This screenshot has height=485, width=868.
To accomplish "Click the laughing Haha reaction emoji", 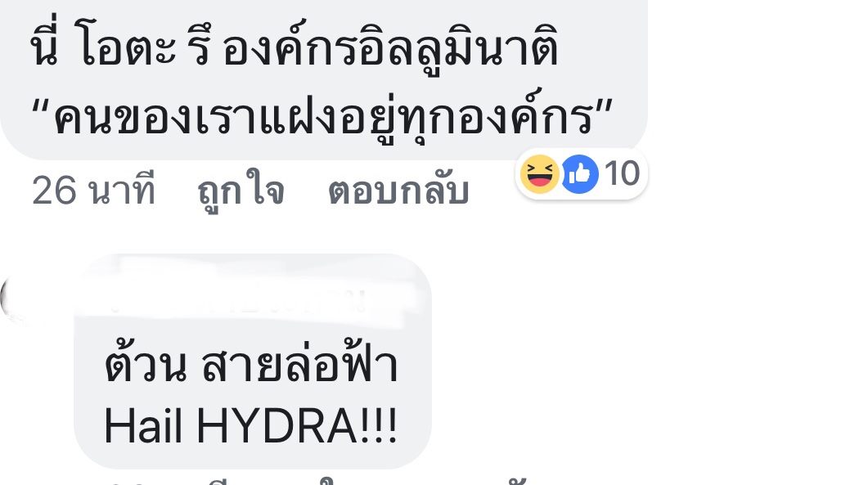I will [539, 174].
